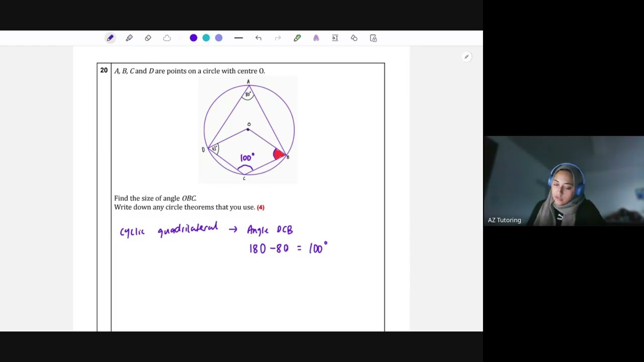Choose the teal ink color
644x362 pixels.
(x=206, y=38)
